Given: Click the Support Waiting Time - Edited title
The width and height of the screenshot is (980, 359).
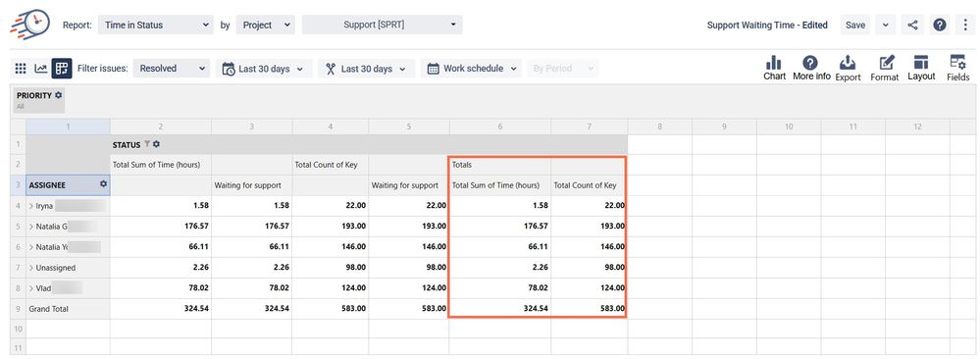Looking at the screenshot, I should pos(767,26).
